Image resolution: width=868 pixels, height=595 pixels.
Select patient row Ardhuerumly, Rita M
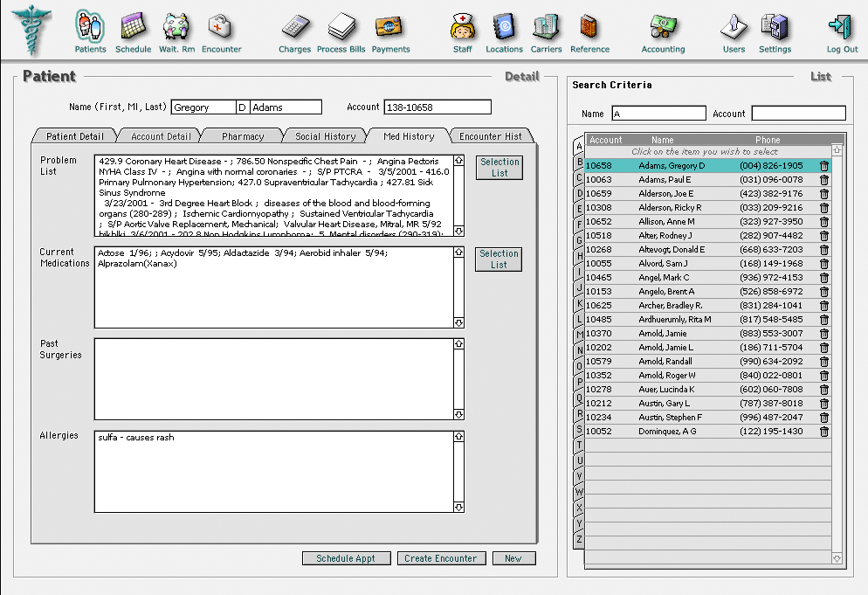[x=707, y=320]
